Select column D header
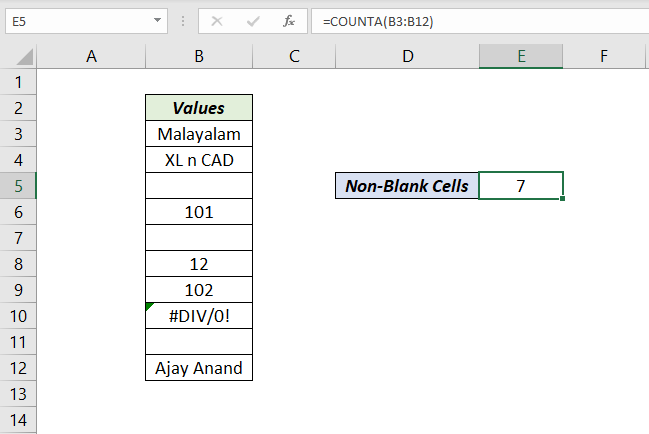Screen dimensions: 649x434 coord(407,57)
